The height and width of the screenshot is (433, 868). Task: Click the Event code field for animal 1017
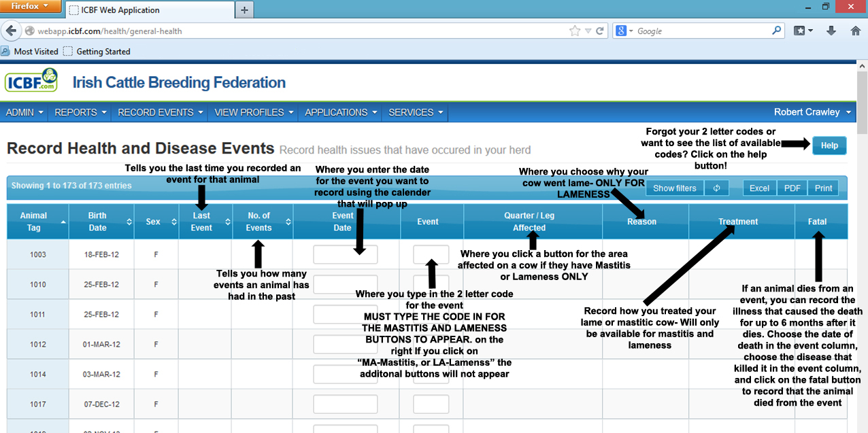tap(431, 404)
